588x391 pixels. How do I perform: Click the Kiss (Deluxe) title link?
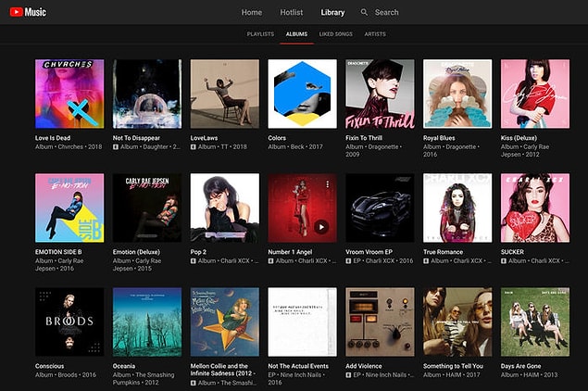click(519, 138)
